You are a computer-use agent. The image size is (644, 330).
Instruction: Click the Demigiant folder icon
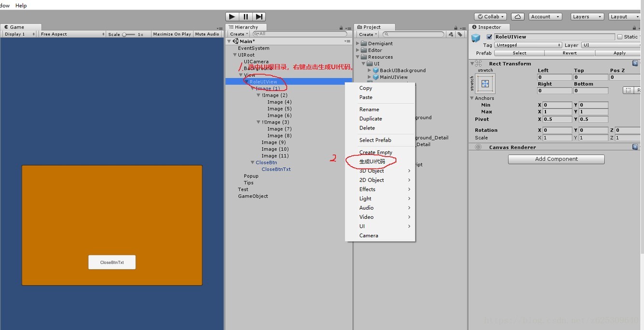coord(364,43)
